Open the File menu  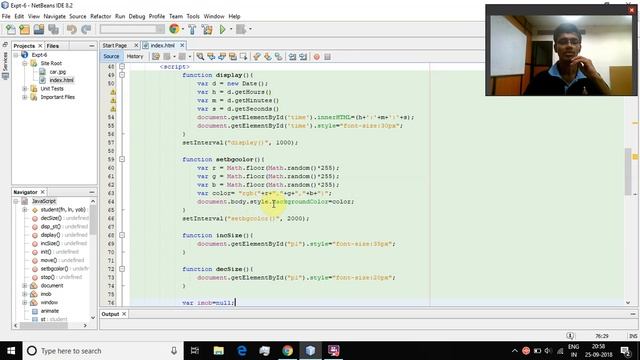[6, 16]
